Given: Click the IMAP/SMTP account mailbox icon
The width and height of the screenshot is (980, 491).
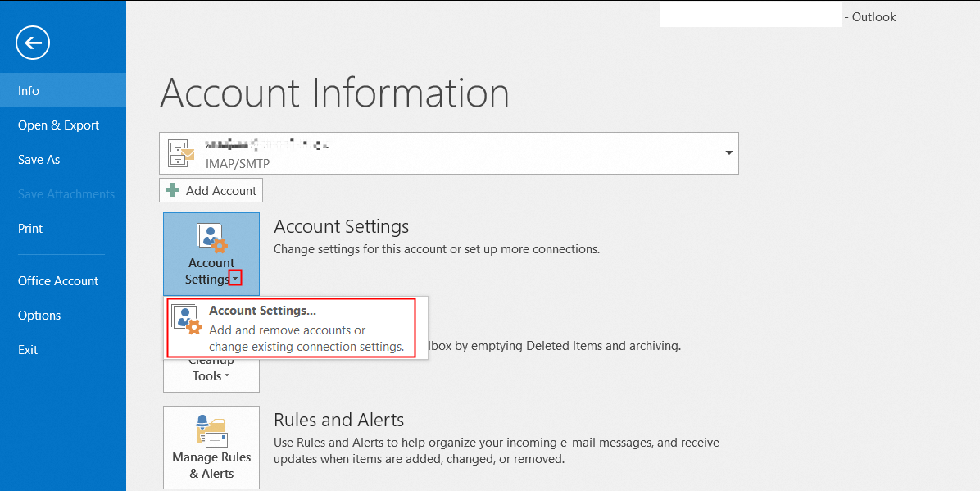Looking at the screenshot, I should click(182, 153).
